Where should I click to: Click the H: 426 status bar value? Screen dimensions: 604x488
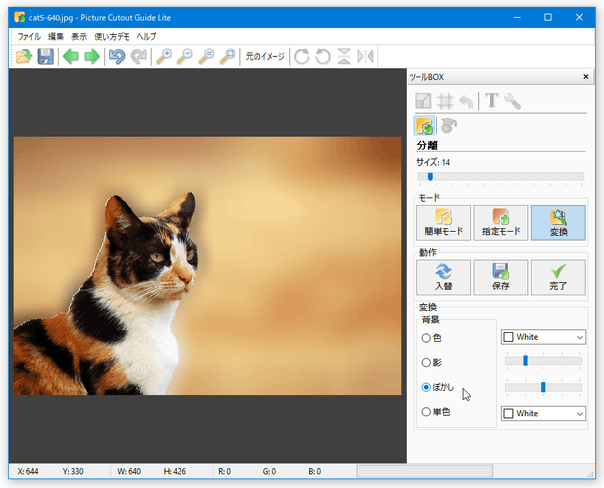pos(174,471)
